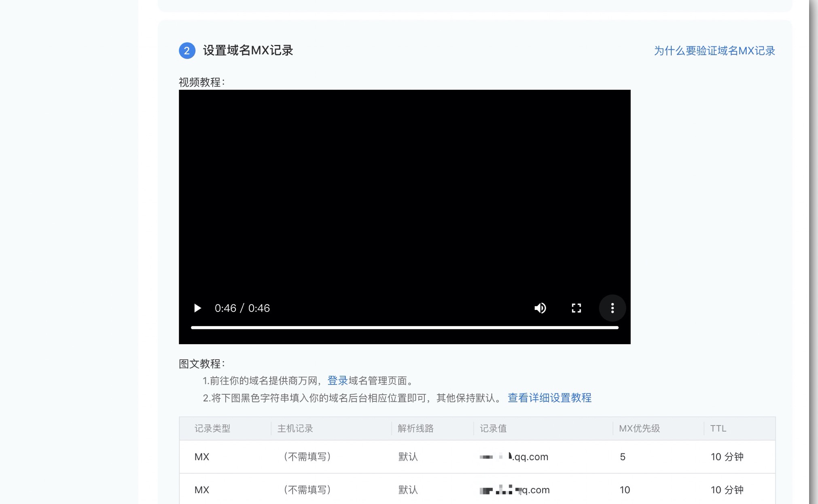Click the play triangle in the video controls
Screen dimensions: 818x504
point(198,308)
